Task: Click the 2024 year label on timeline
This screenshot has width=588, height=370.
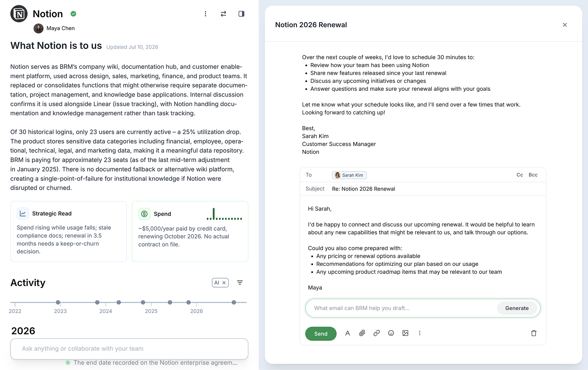Action: click(106, 311)
